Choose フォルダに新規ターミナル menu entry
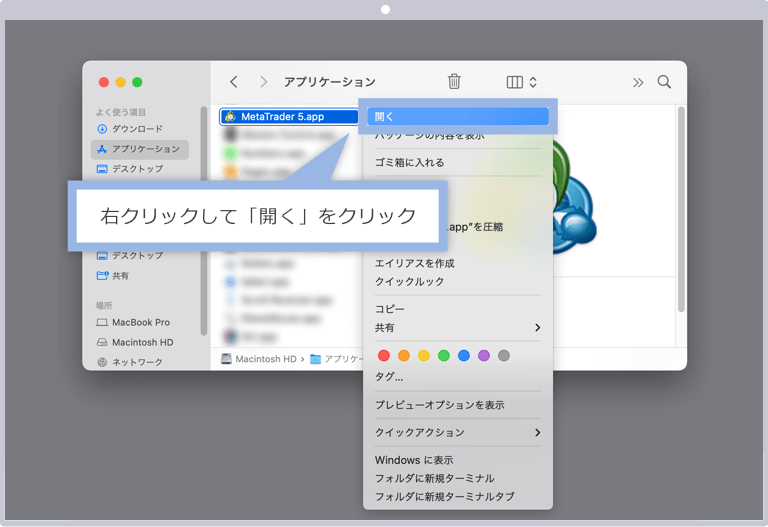768x527 pixels. point(434,478)
